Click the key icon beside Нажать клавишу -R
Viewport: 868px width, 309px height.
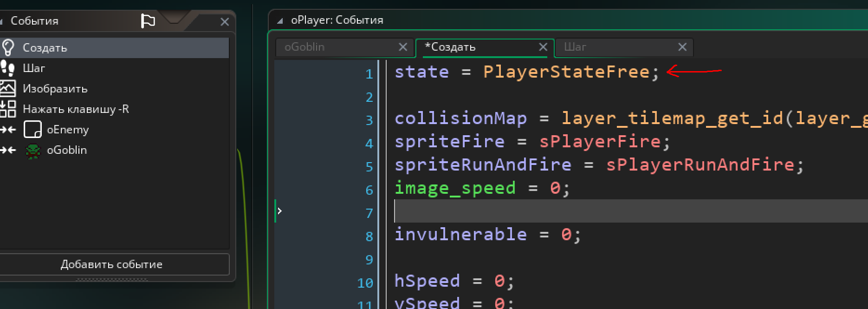tap(8, 109)
